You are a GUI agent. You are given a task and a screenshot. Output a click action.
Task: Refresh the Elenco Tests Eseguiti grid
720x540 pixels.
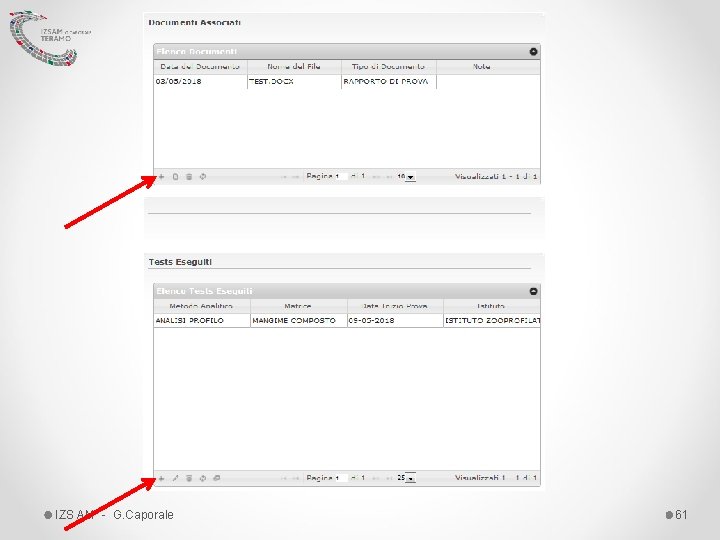tap(202, 478)
